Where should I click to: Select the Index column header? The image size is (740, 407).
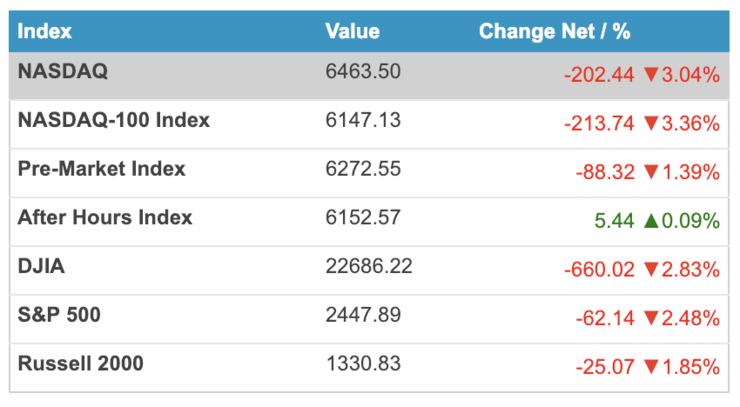pyautogui.click(x=44, y=32)
